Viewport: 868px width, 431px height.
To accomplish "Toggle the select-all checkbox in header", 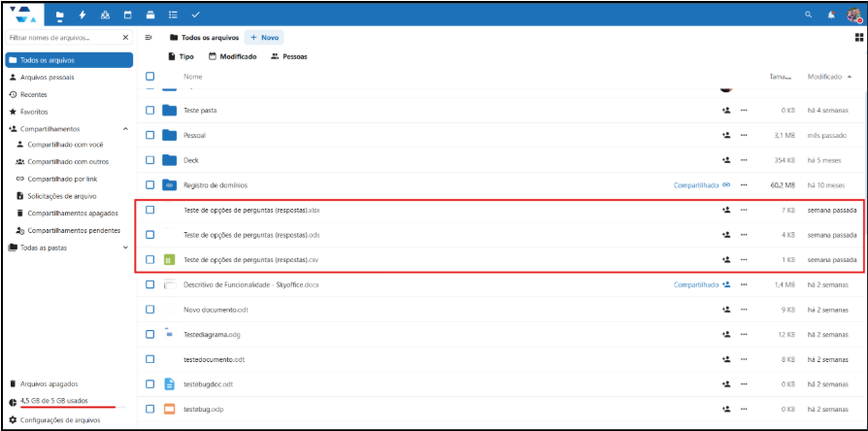I will pyautogui.click(x=150, y=77).
